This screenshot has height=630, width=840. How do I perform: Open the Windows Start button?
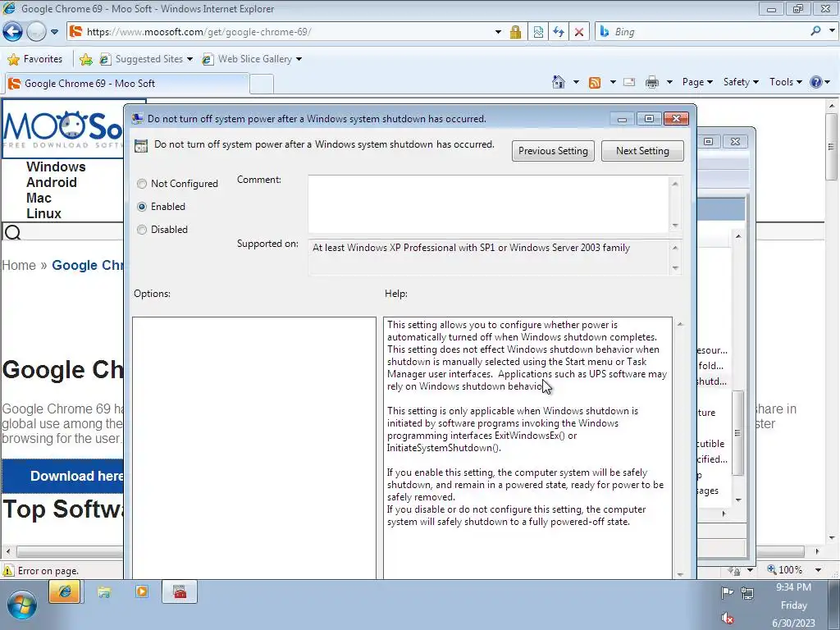(x=21, y=606)
